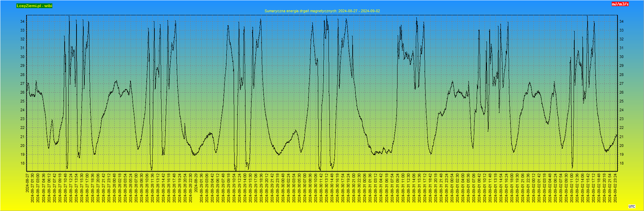Click the value 22 on right axis
Viewport: 644px width, 211px height.
(x=621, y=128)
